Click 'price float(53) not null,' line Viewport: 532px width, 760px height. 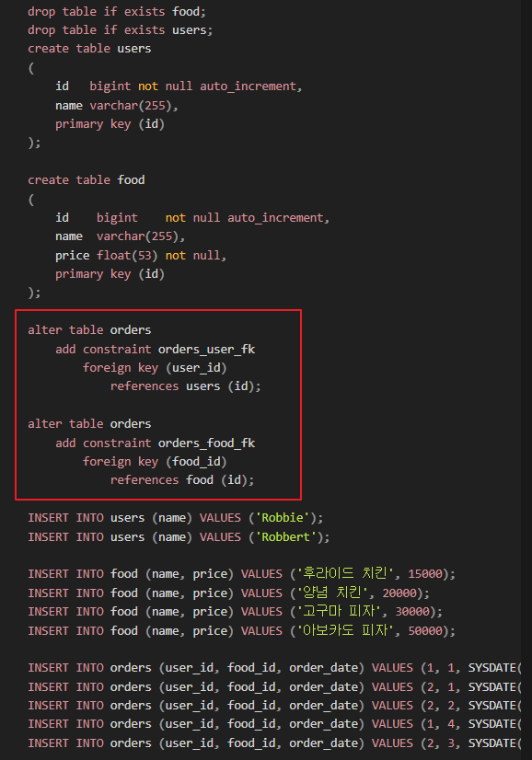[x=141, y=256]
